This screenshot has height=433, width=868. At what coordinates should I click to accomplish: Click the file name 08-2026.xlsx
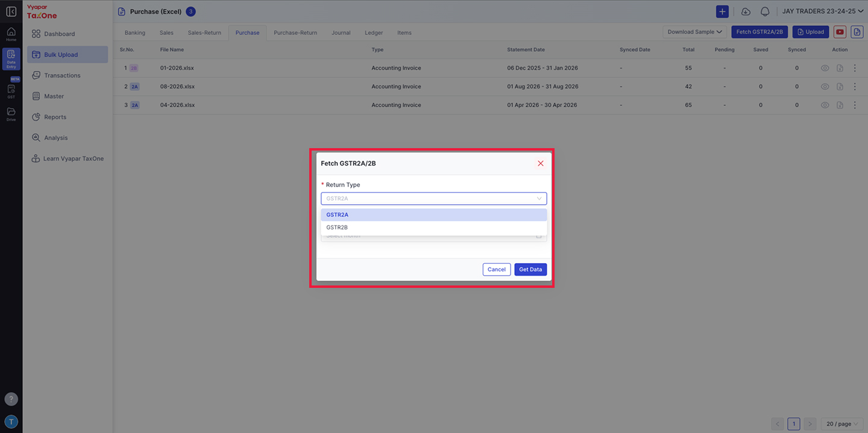[177, 87]
